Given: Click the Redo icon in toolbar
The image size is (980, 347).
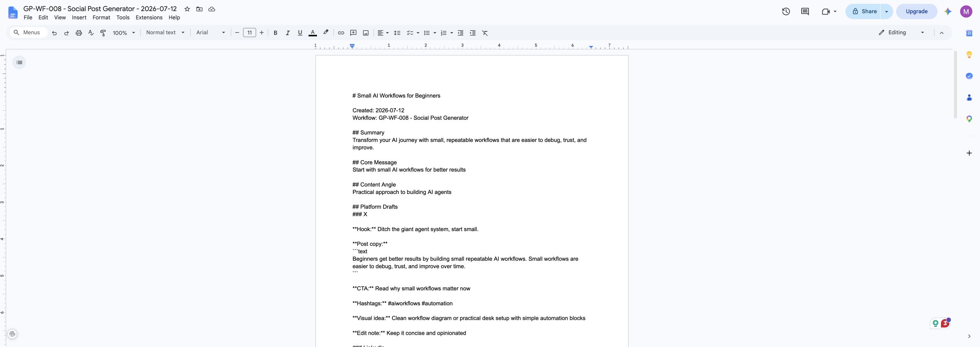Looking at the screenshot, I should coord(67,33).
